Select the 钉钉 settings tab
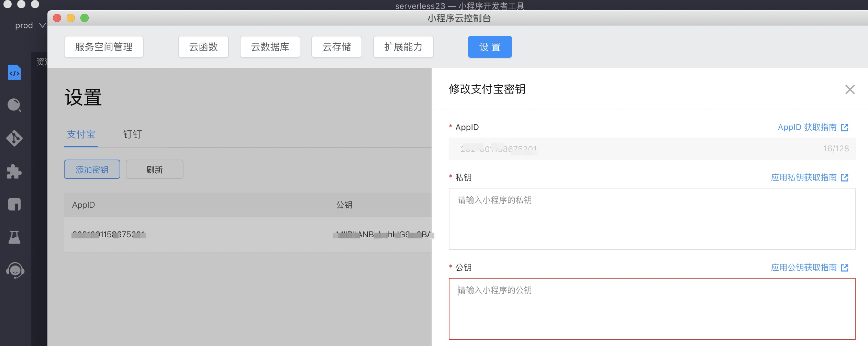 (133, 134)
